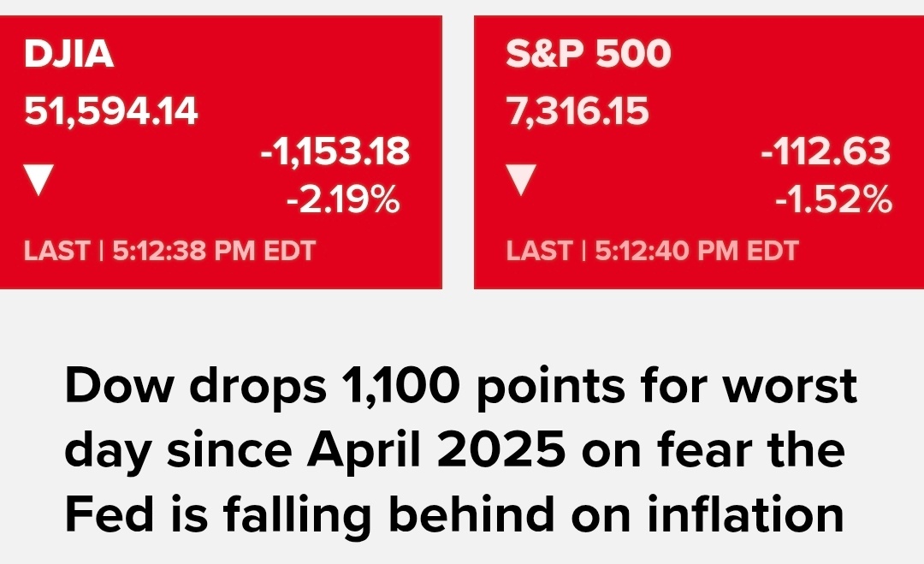924x564 pixels.
Task: Open the S&P 500 market card
Action: pyautogui.click(x=699, y=152)
